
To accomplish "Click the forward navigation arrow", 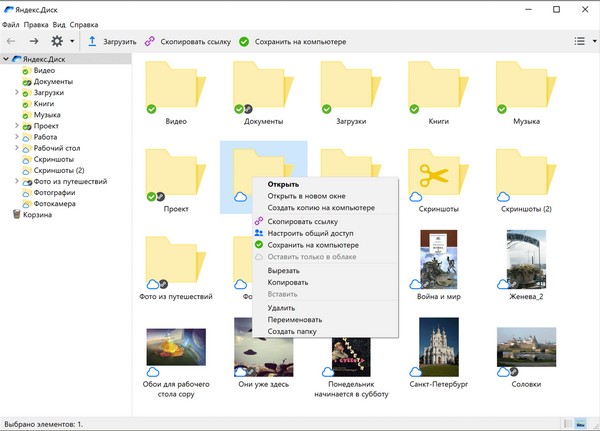I will 34,41.
